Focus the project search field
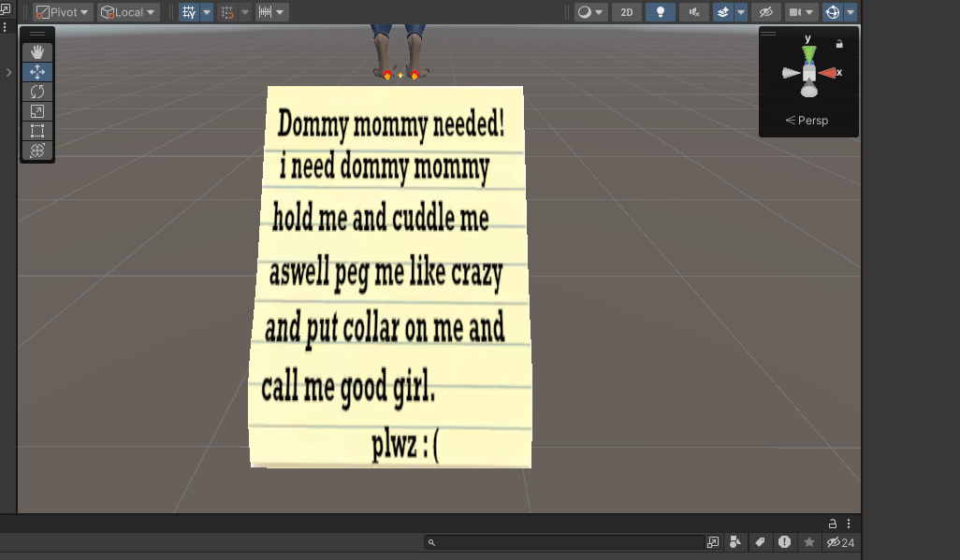 pyautogui.click(x=564, y=542)
